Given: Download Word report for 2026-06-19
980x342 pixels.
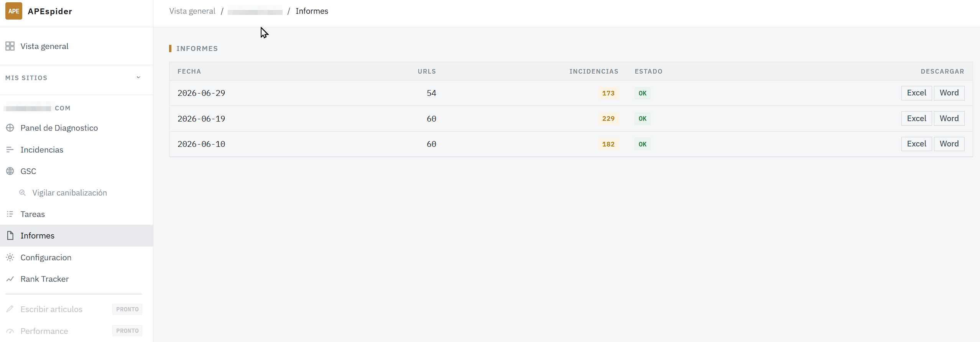Looking at the screenshot, I should (x=949, y=118).
